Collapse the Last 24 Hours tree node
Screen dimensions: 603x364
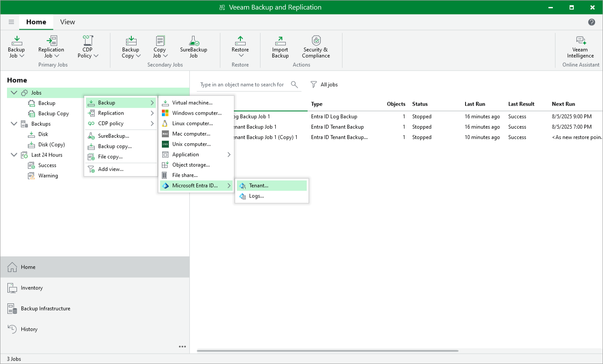coord(14,155)
